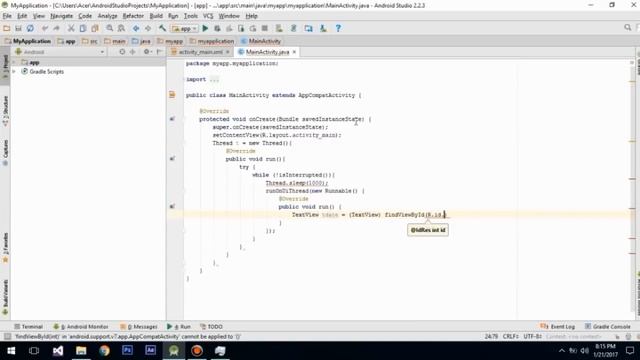
Task: Close the MainActivity.java tab
Action: [294, 52]
